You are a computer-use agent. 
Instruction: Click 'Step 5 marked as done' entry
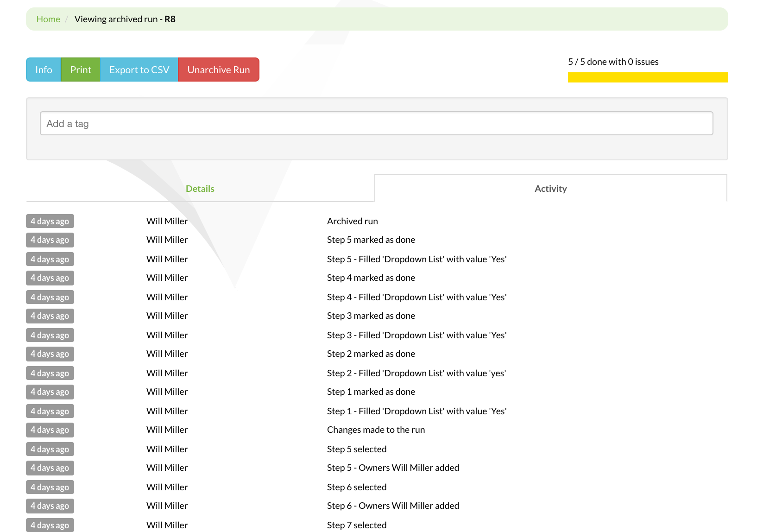tap(371, 240)
